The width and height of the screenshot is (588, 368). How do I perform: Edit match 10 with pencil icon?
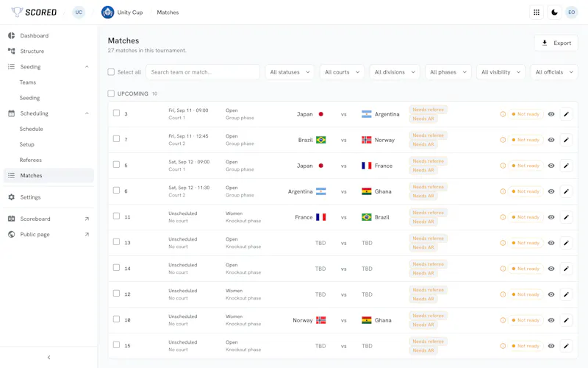(566, 320)
